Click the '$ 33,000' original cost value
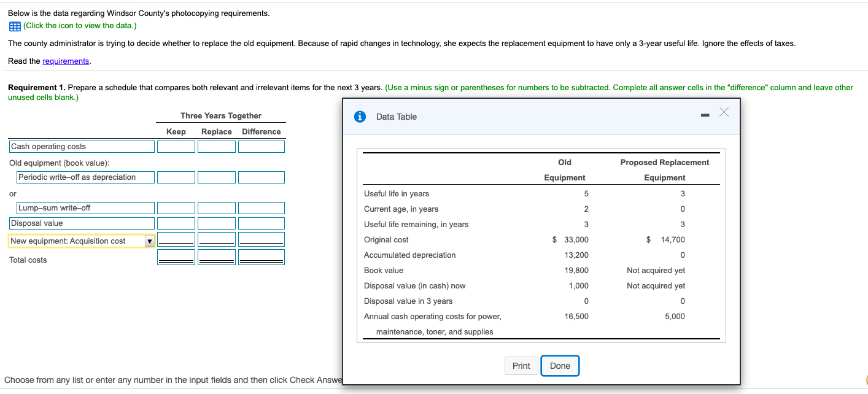 coord(570,240)
